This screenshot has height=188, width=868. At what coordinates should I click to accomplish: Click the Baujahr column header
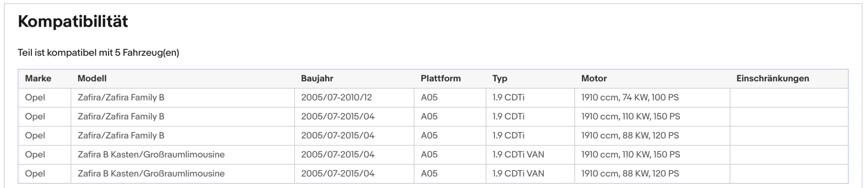[x=317, y=78]
